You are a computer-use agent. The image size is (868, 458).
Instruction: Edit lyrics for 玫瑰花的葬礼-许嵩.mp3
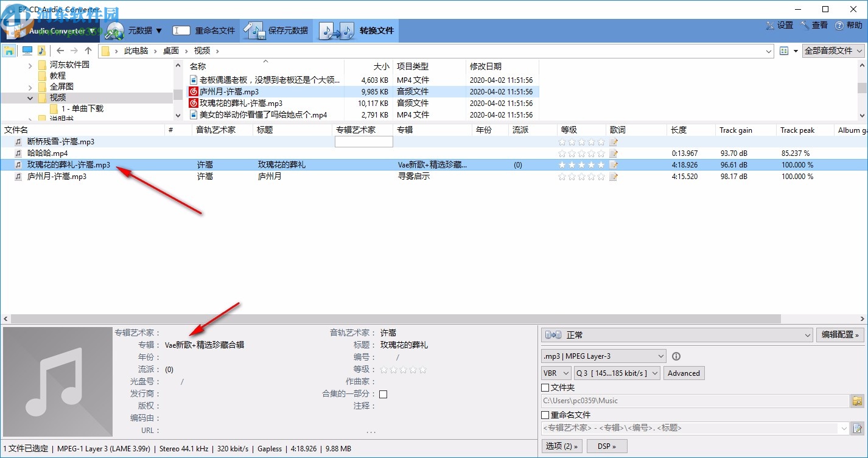tap(614, 164)
